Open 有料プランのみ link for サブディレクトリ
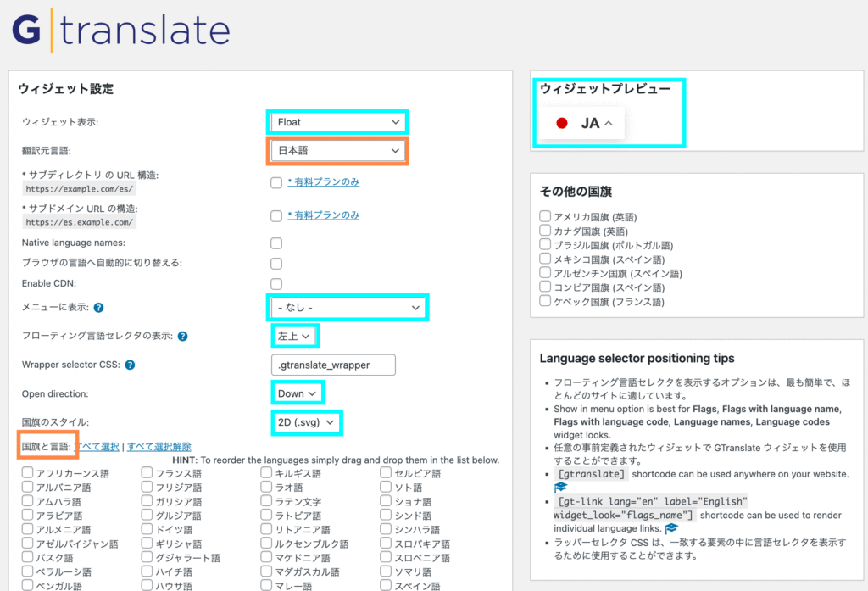Screen dimensions: 868x591 pos(323,181)
